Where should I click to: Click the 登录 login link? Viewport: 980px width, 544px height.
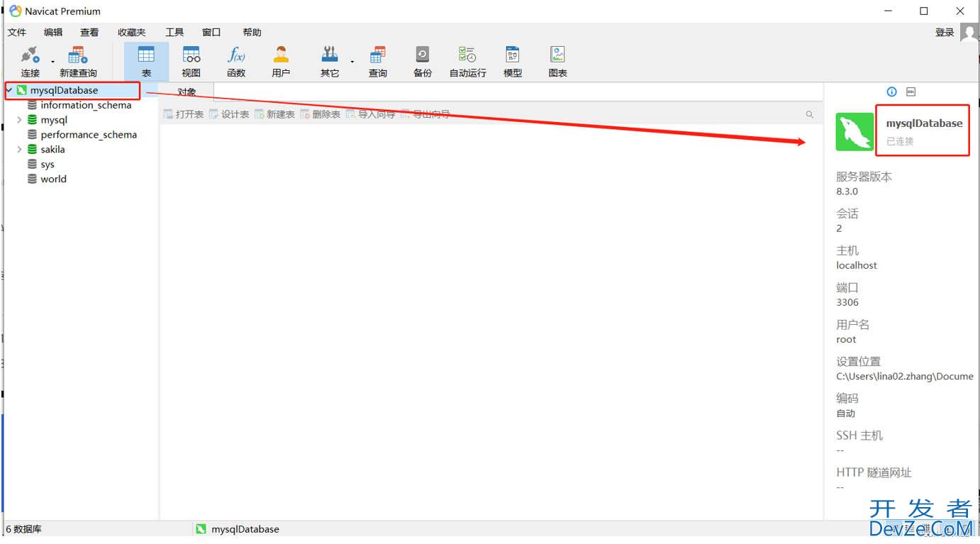945,33
